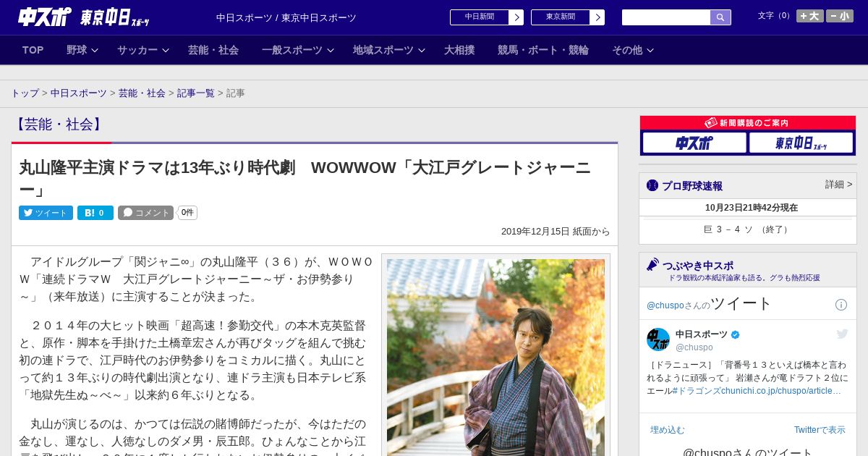Click the 中スポ logo in the header
868x456 pixels.
click(45, 17)
